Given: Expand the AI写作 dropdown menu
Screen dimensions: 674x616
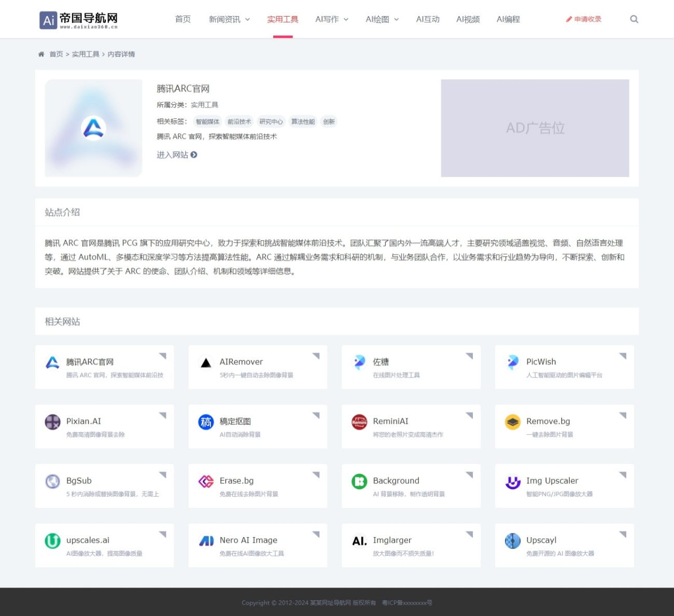Looking at the screenshot, I should click(x=332, y=19).
